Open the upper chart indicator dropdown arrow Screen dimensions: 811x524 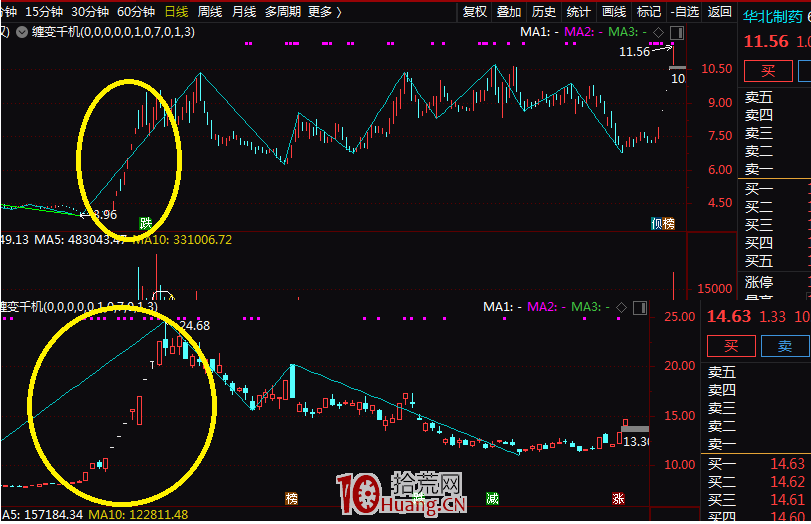point(22,32)
